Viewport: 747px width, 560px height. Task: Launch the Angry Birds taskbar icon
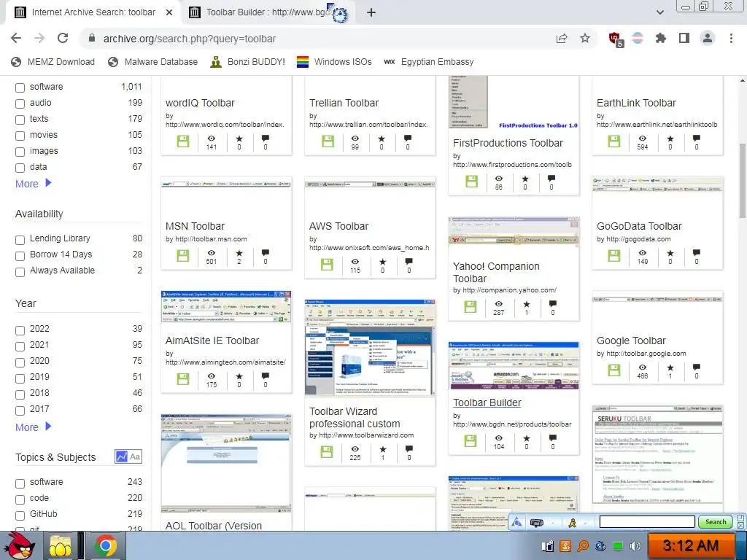pyautogui.click(x=19, y=546)
